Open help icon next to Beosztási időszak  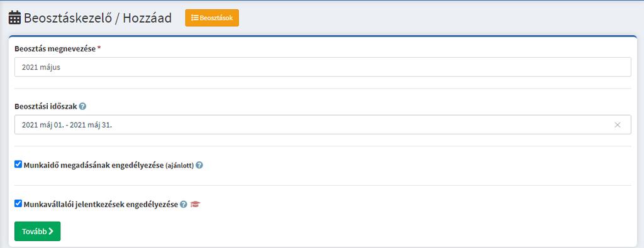click(x=82, y=106)
